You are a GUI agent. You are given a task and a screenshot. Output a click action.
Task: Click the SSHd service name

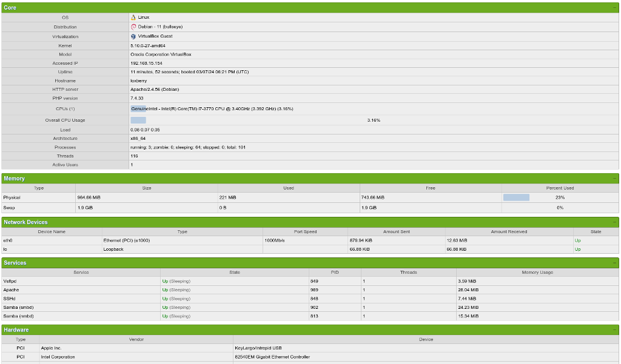tap(9, 299)
